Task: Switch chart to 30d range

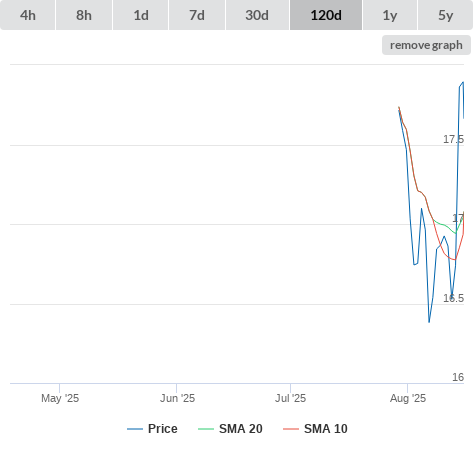Action: click(257, 15)
